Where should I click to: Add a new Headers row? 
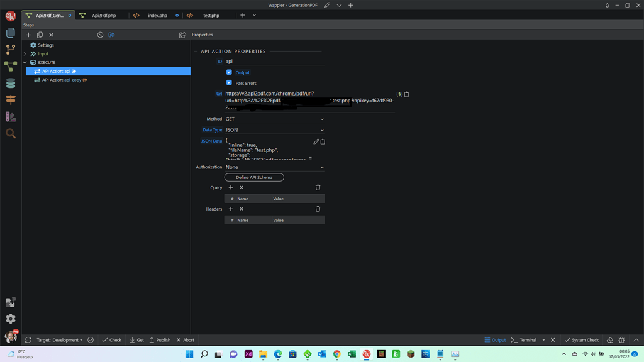tap(231, 209)
